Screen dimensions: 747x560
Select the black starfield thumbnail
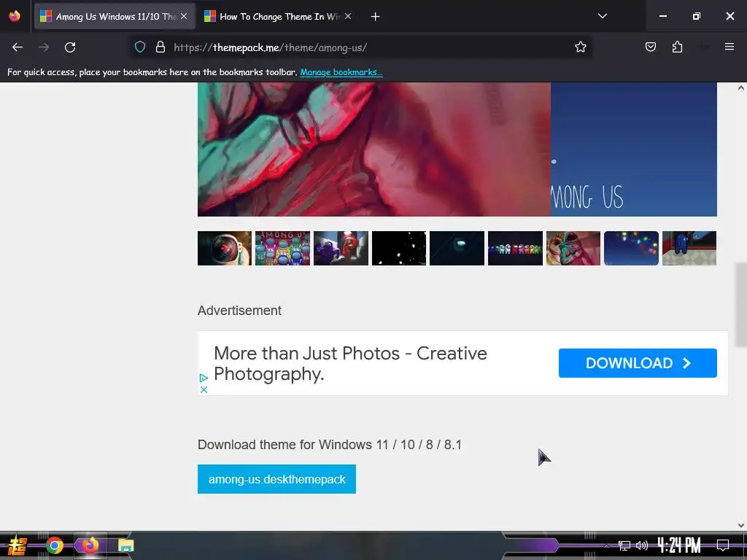click(x=399, y=248)
